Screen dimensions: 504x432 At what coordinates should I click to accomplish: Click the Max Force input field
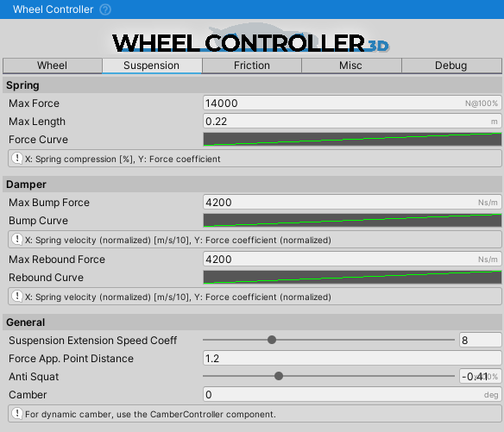352,103
